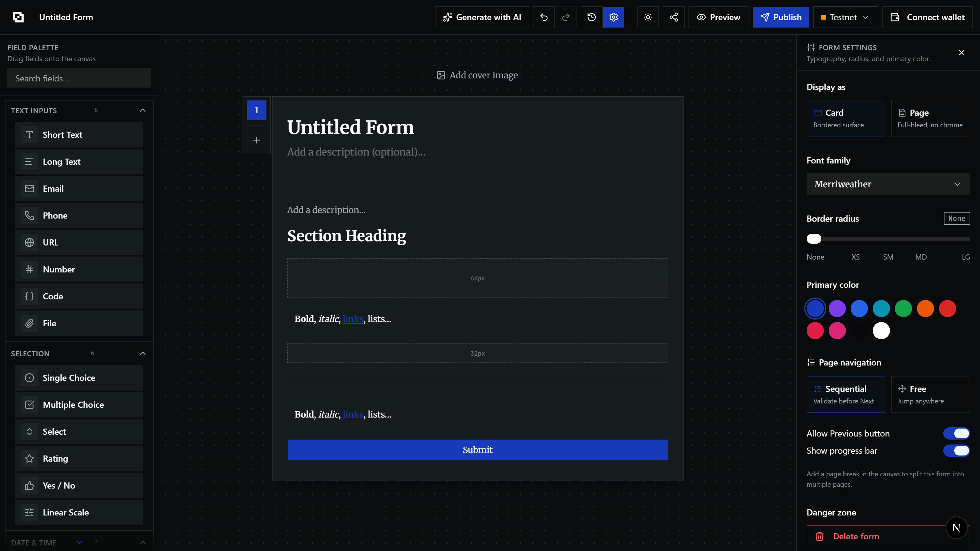The image size is (980, 551).
Task: Click the redo arrow icon
Action: (x=566, y=17)
